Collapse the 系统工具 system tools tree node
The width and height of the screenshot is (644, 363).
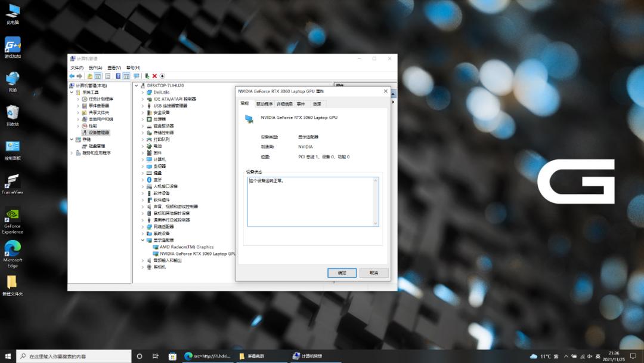72,93
